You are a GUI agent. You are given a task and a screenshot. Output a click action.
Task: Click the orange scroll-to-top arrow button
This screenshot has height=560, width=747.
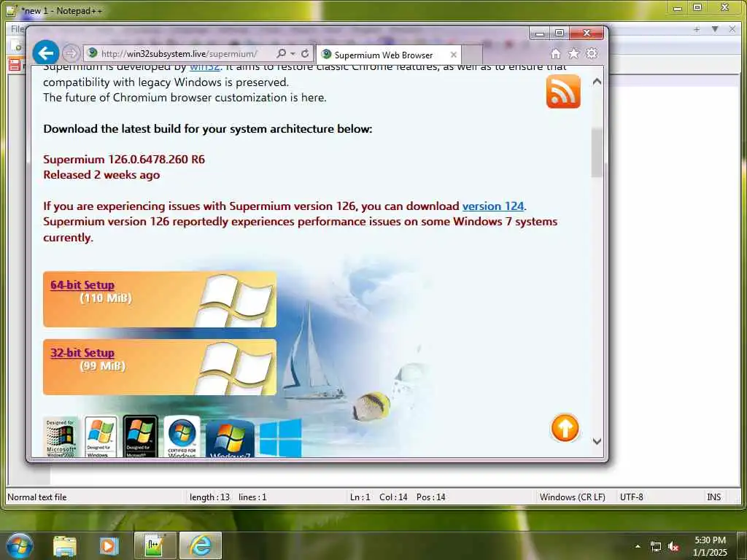(x=565, y=427)
